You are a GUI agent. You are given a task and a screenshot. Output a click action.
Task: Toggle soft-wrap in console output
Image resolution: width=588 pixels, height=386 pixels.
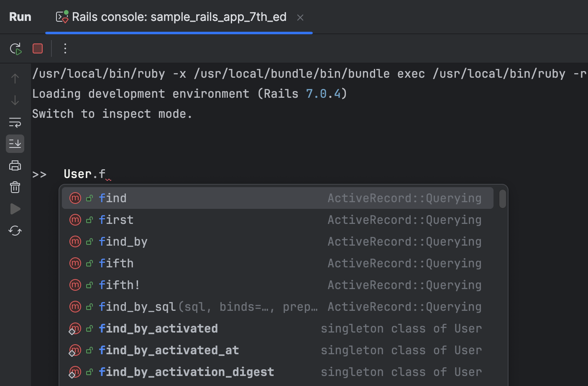coord(15,122)
